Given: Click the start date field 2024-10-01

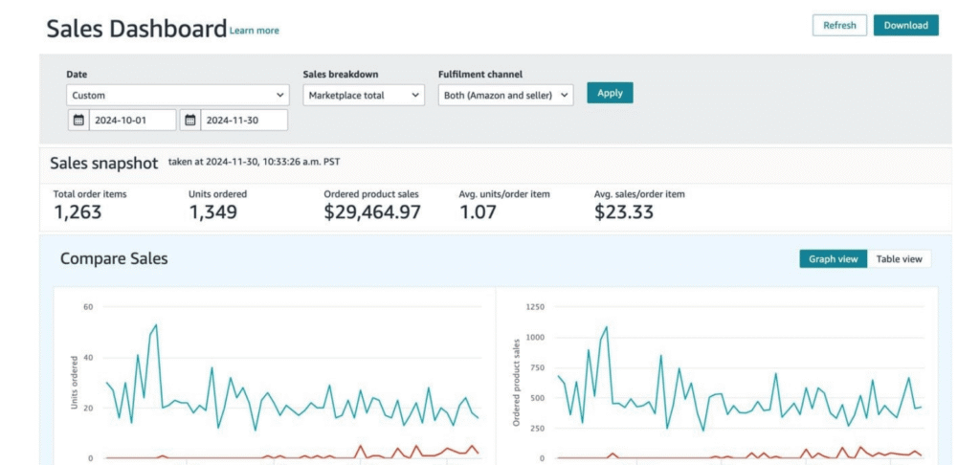Looking at the screenshot, I should (x=132, y=120).
